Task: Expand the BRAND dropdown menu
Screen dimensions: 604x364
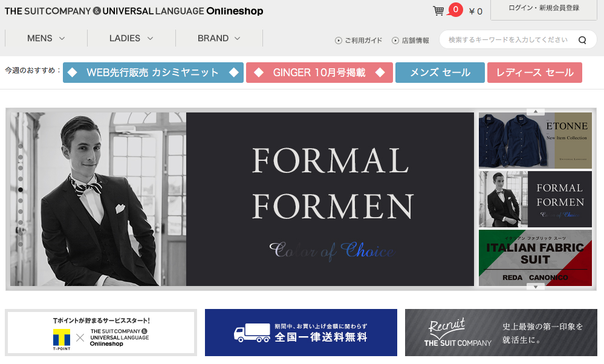Action: pos(219,38)
